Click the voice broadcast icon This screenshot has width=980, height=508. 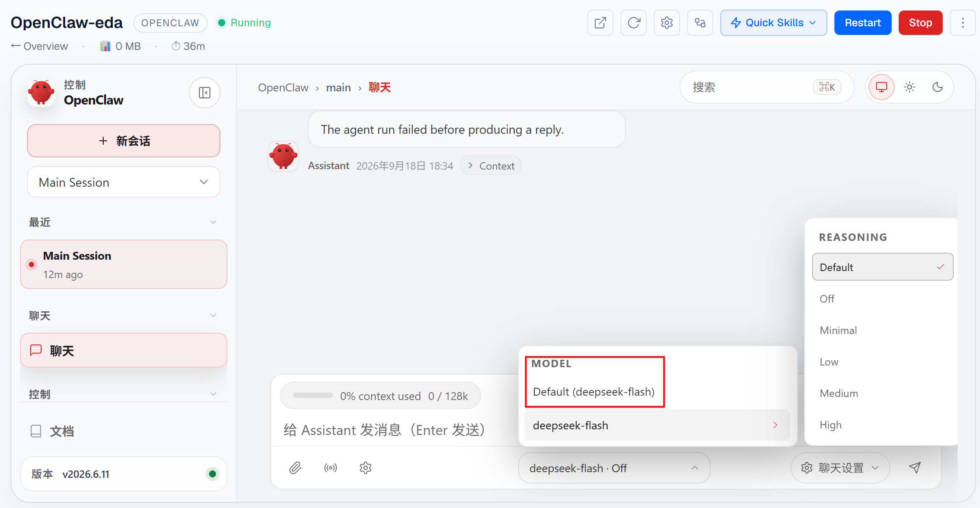click(331, 468)
